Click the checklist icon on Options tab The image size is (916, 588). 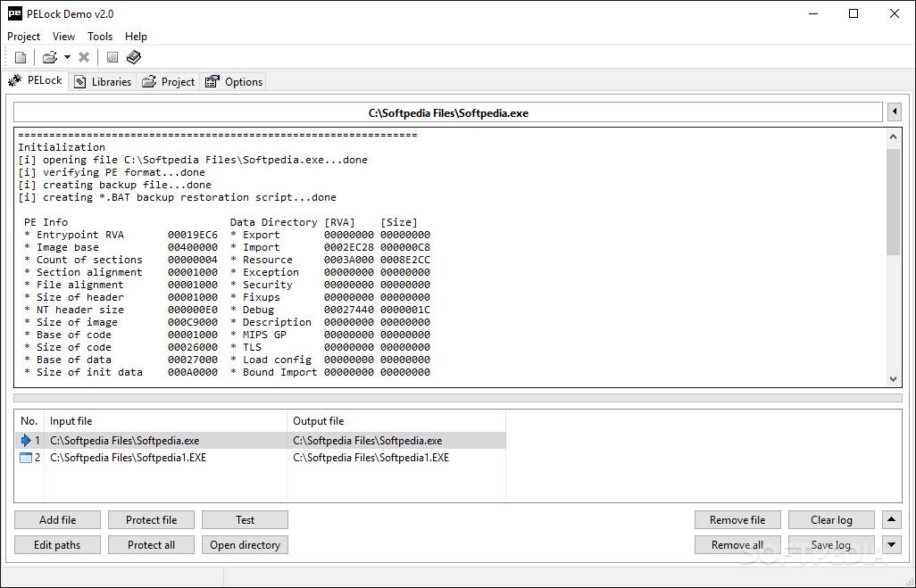212,82
